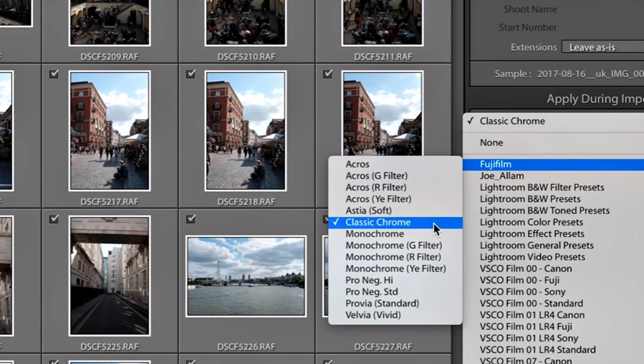The width and height of the screenshot is (644, 364).
Task: Open VSCO Film 01 LR4 Standard folder
Action: pyautogui.click(x=553, y=350)
